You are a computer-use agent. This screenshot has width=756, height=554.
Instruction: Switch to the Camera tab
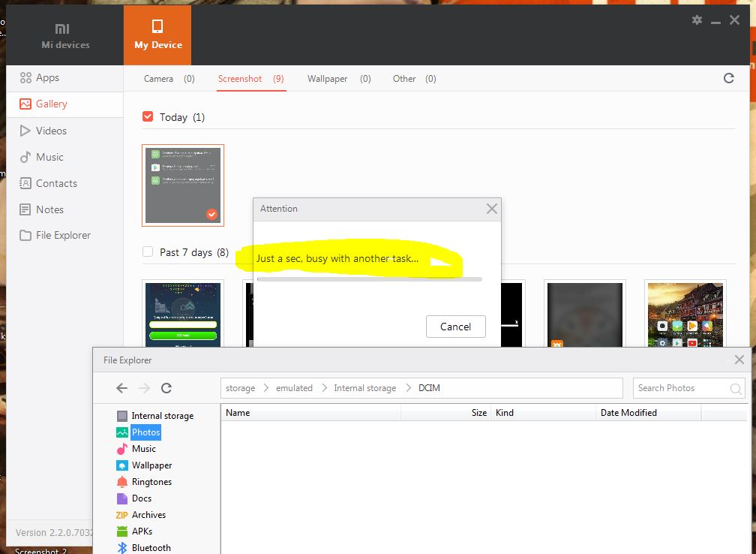click(x=158, y=79)
